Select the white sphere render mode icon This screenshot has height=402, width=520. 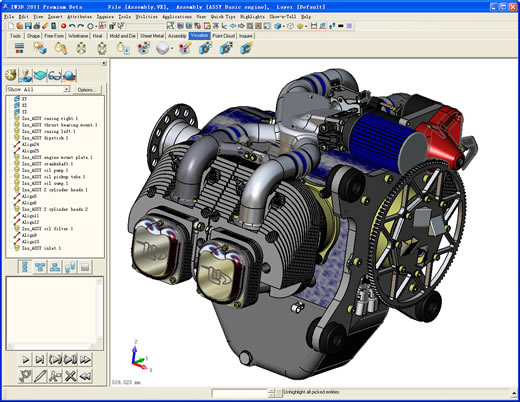[162, 49]
